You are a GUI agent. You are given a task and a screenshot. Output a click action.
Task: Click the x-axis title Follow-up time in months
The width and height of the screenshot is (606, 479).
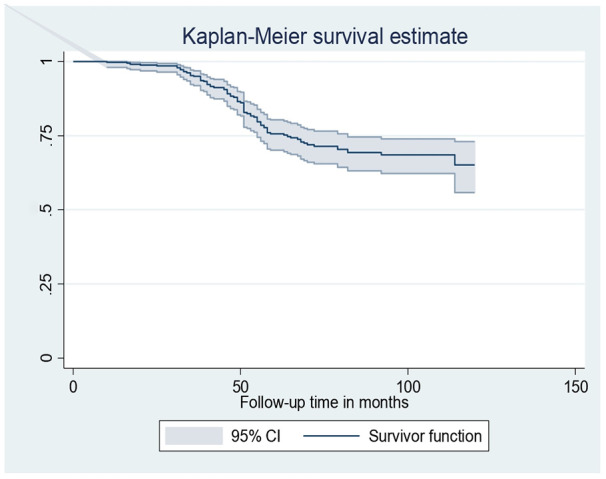[324, 401]
